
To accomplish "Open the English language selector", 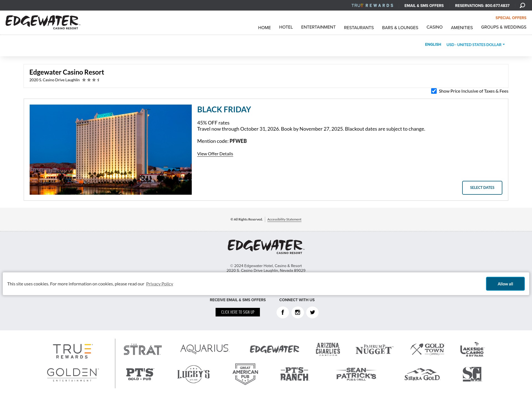I will coord(433,44).
